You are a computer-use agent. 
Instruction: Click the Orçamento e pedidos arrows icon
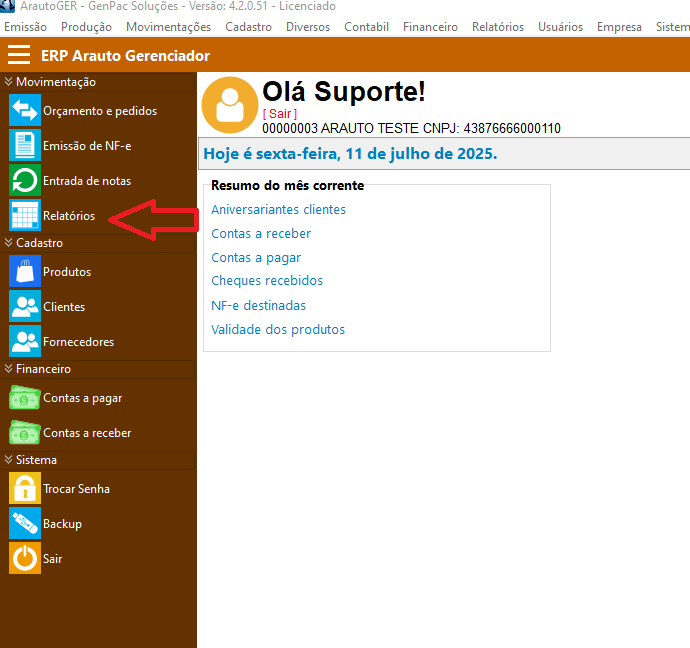click(25, 110)
